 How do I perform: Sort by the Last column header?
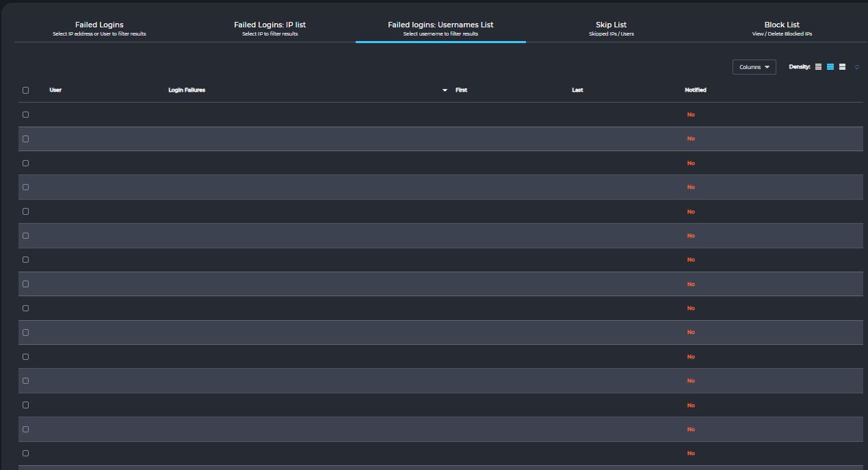(577, 90)
